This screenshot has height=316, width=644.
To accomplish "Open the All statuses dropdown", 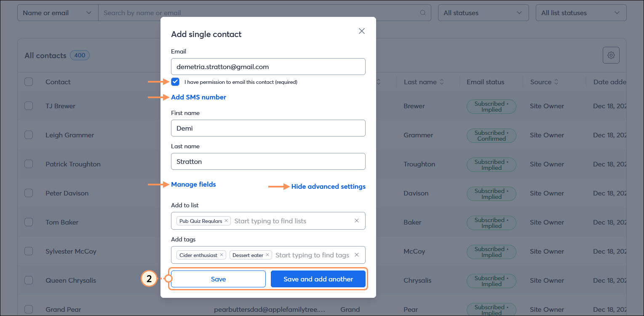I will coord(483,13).
